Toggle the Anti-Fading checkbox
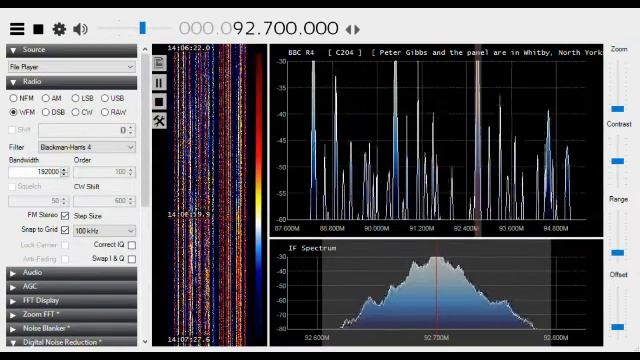The width and height of the screenshot is (640, 360). tap(65, 259)
